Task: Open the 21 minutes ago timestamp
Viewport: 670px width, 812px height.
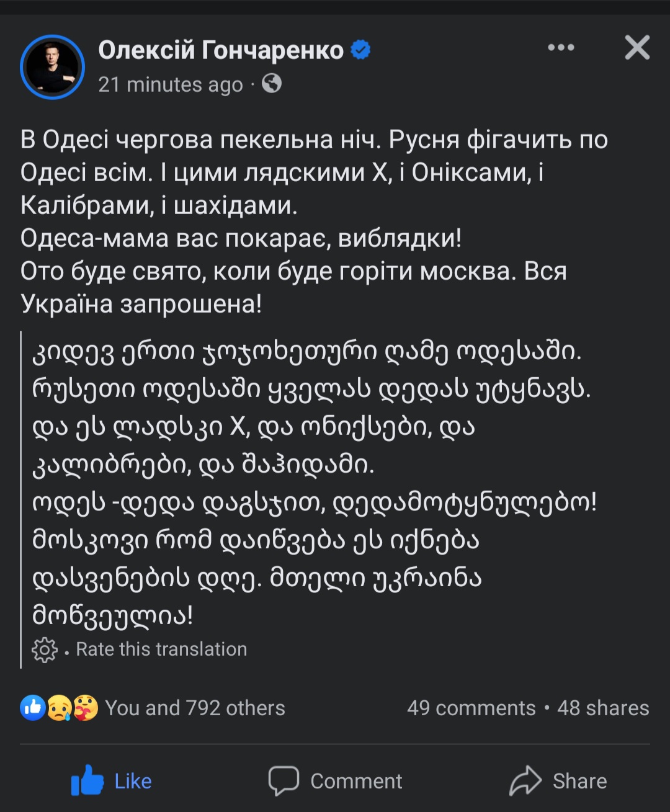Action: pyautogui.click(x=170, y=84)
